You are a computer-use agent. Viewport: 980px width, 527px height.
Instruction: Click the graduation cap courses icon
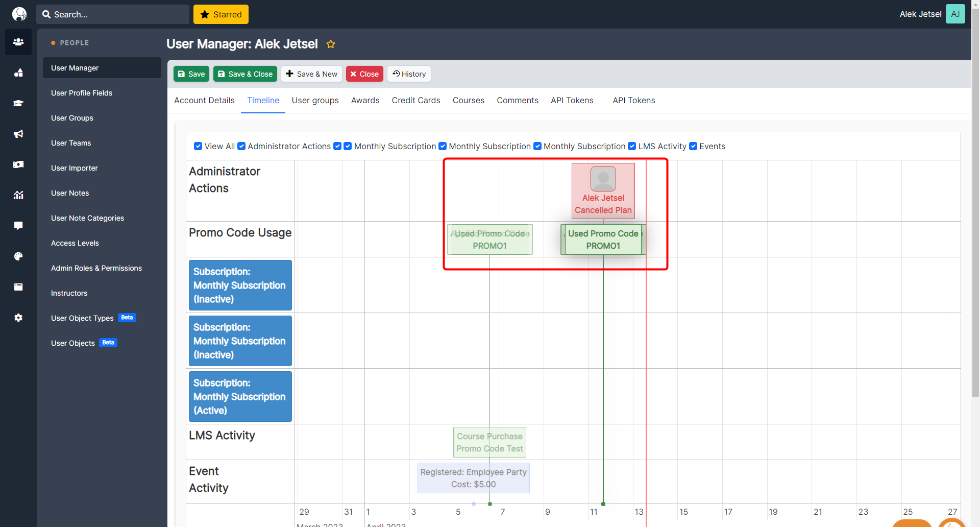click(x=18, y=103)
